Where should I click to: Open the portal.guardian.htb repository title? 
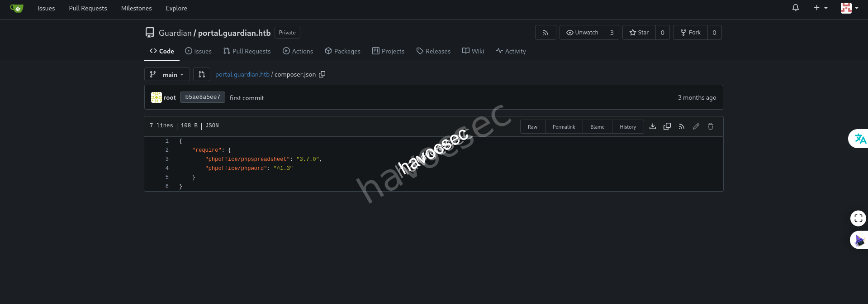(234, 33)
